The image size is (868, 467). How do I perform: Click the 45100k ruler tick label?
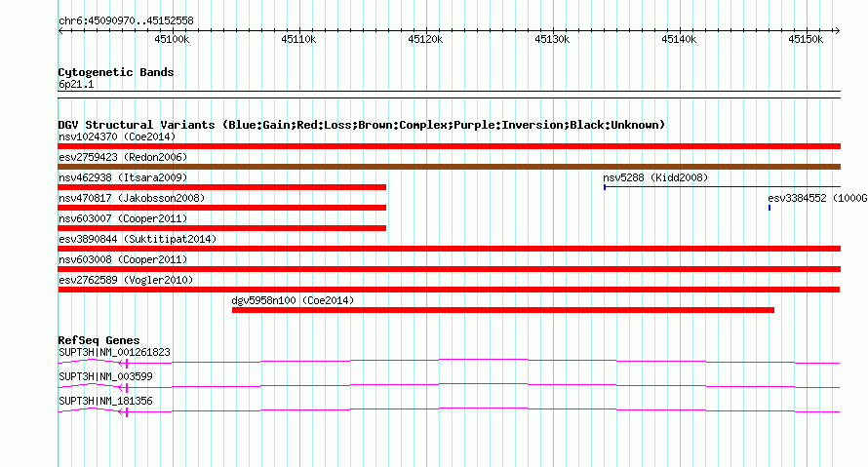[x=172, y=39]
